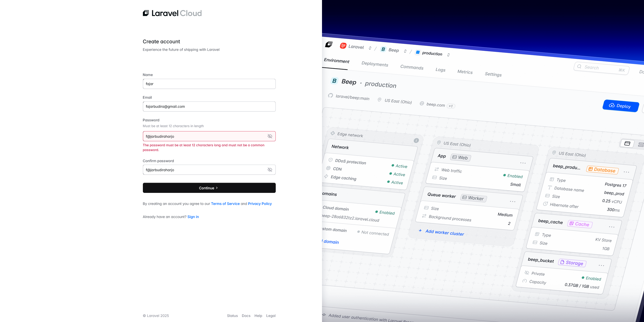Click the Password input field
644x322 pixels.
click(x=209, y=136)
